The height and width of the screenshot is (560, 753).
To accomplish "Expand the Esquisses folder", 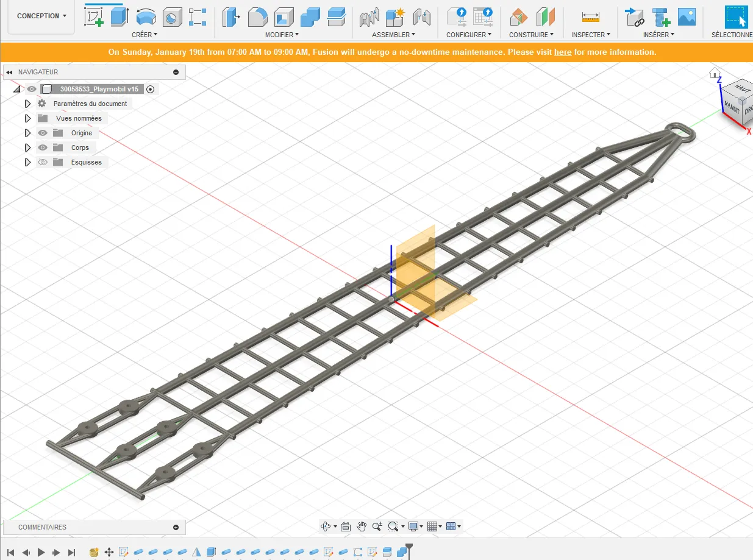I will [27, 162].
